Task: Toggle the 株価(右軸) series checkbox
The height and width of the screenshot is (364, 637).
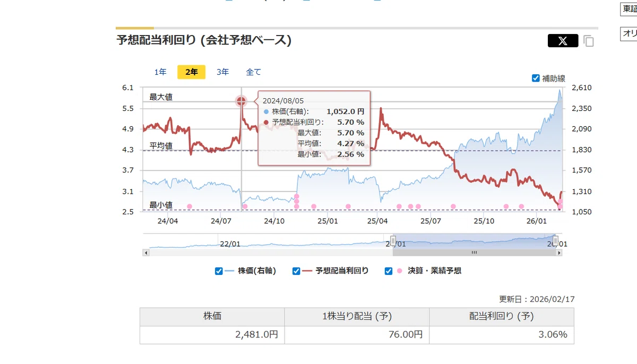Action: click(219, 271)
